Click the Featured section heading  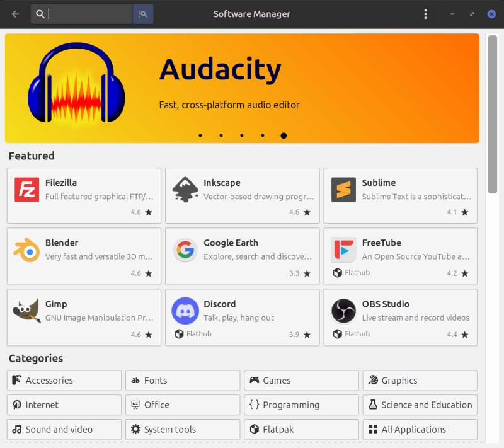[x=31, y=156]
